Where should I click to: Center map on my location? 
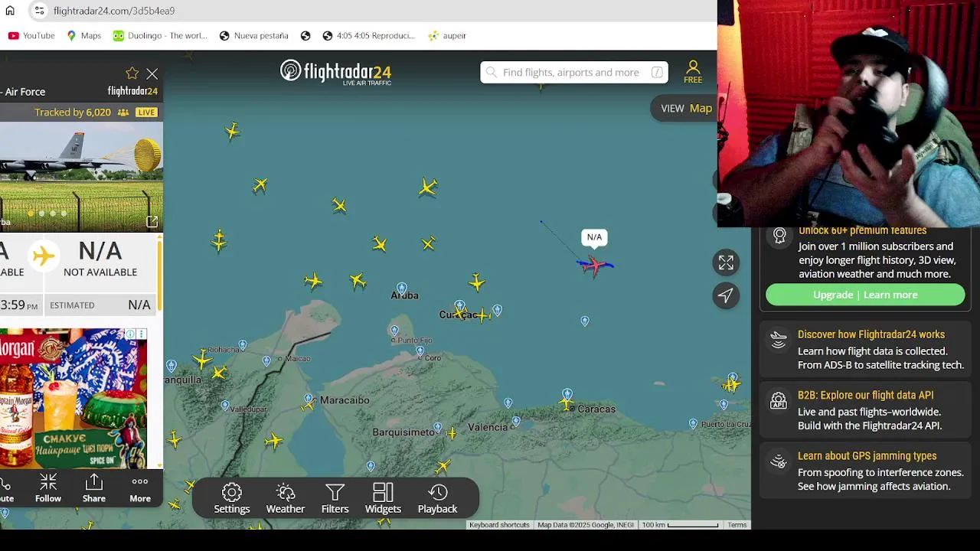(x=726, y=295)
